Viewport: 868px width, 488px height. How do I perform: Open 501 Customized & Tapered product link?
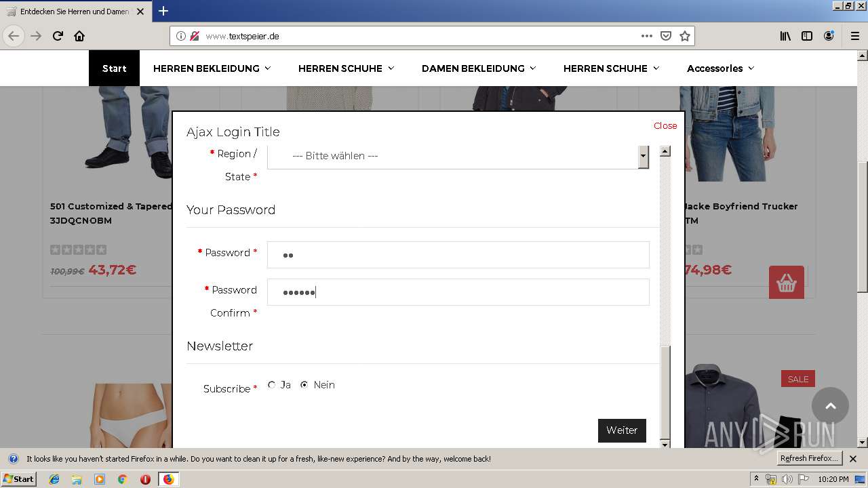[111, 213]
